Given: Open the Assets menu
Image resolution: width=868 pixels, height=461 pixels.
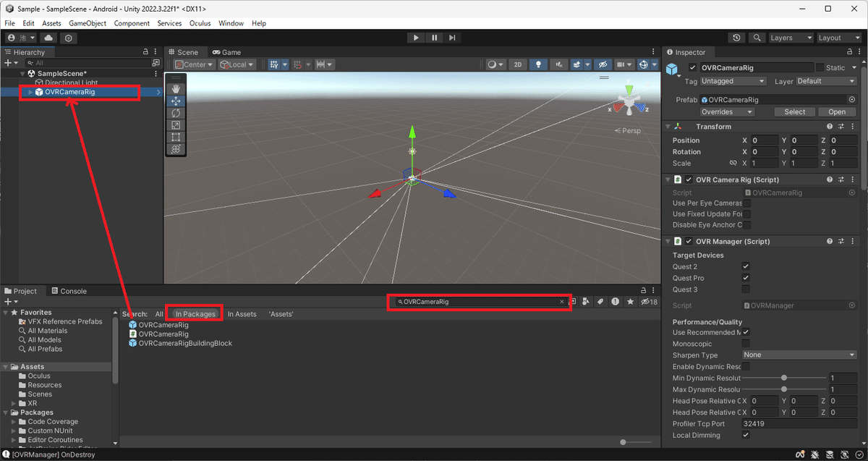Looking at the screenshot, I should pyautogui.click(x=51, y=23).
